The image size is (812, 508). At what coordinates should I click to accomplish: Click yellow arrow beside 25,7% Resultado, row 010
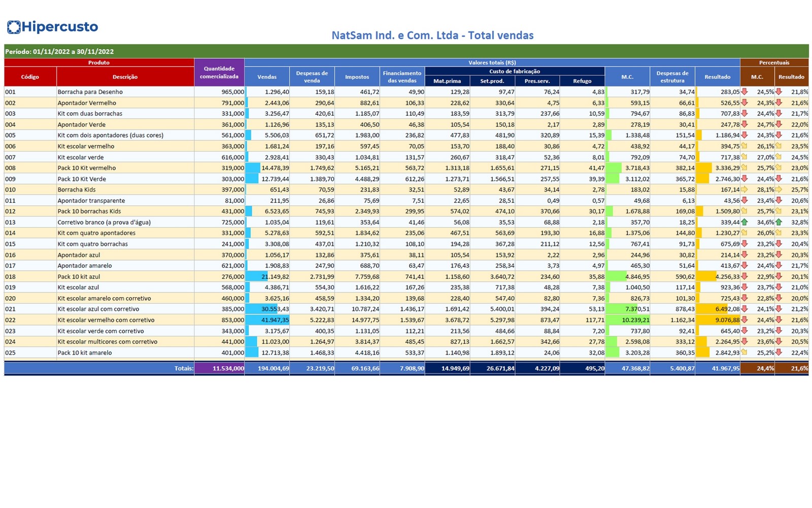[779, 189]
